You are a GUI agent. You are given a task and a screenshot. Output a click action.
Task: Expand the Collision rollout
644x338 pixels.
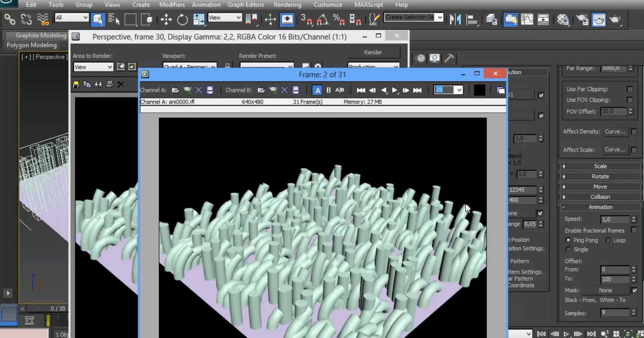tap(600, 197)
